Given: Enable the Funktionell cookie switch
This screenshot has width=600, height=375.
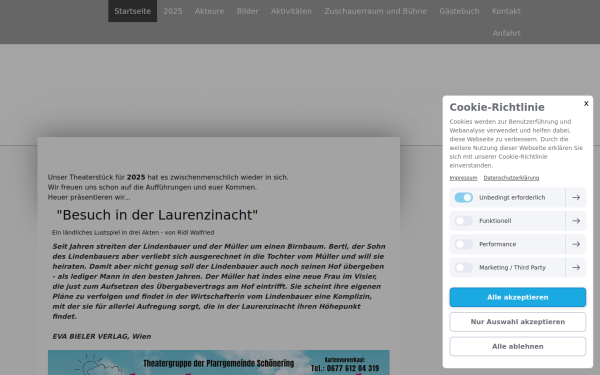Looking at the screenshot, I should point(463,221).
